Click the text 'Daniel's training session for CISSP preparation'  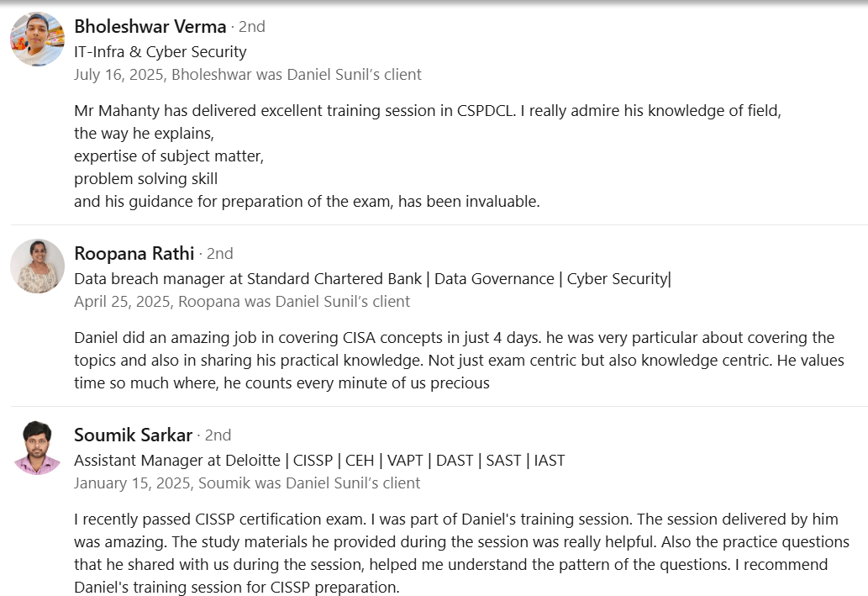[235, 587]
